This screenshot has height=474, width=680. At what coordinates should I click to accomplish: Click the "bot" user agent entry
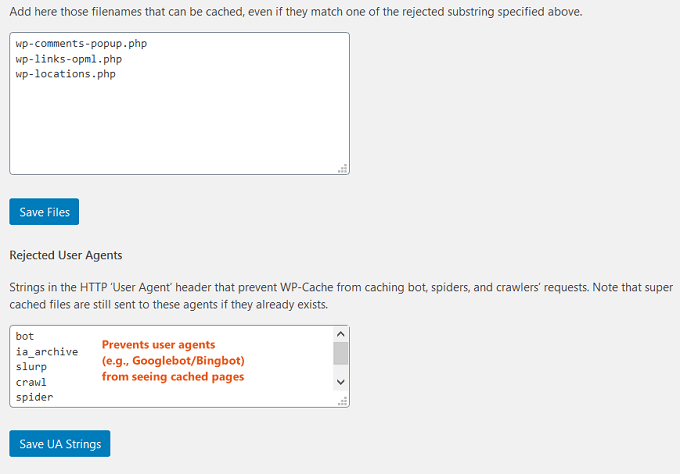point(25,336)
